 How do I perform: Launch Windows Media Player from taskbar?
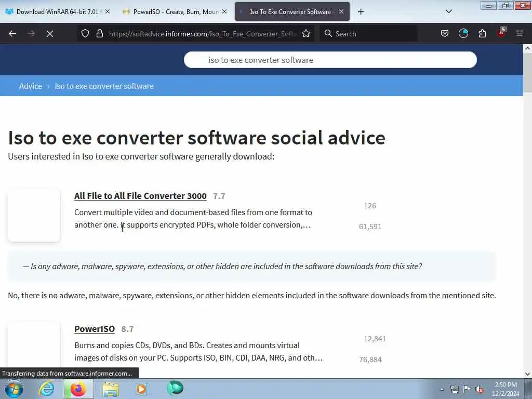click(142, 389)
